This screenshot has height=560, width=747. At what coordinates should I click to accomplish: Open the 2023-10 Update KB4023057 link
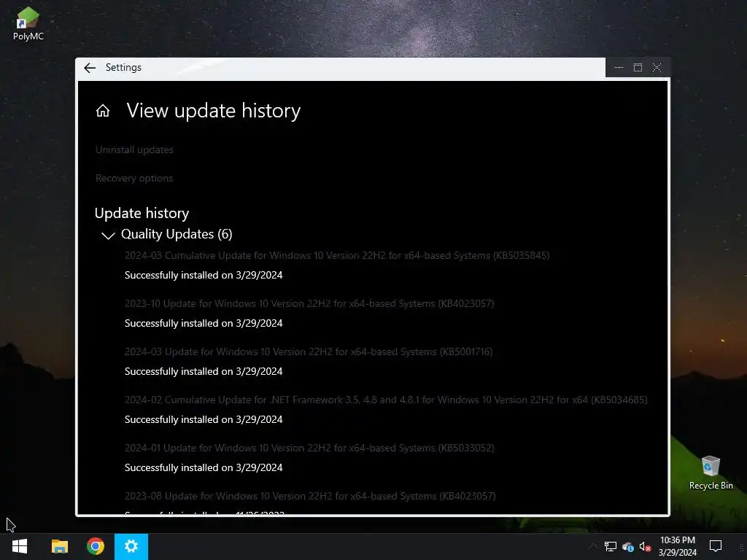(x=309, y=303)
